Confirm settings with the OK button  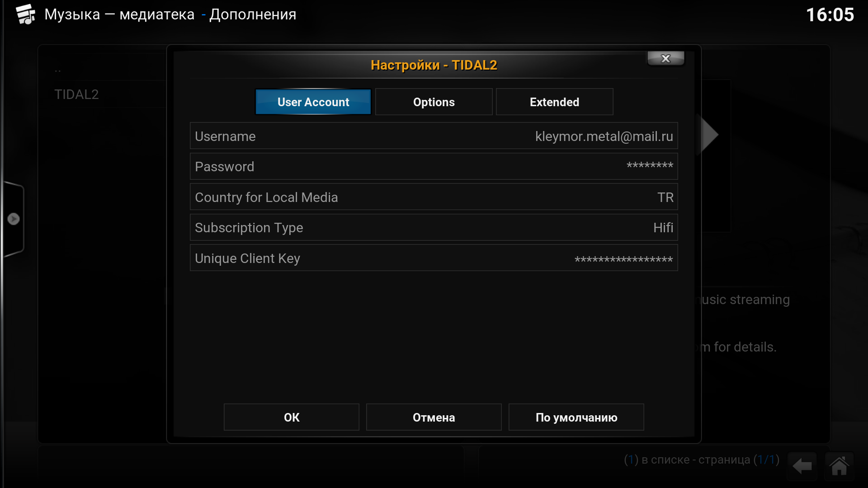click(292, 417)
